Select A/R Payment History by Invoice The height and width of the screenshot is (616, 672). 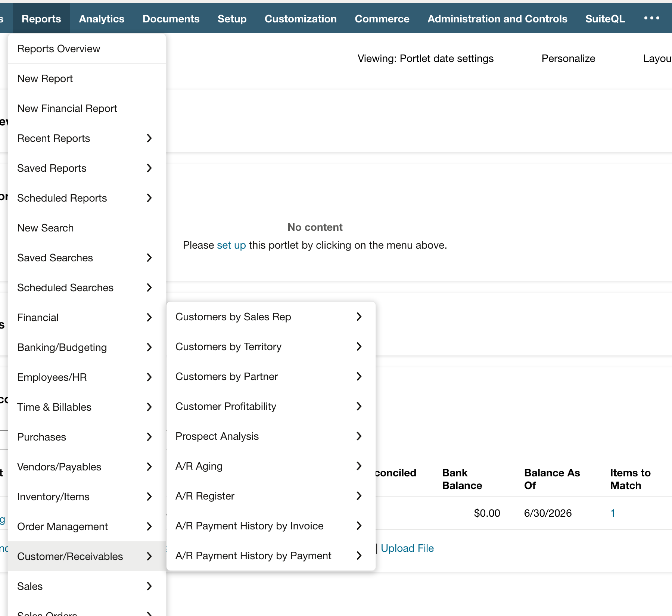[271, 526]
